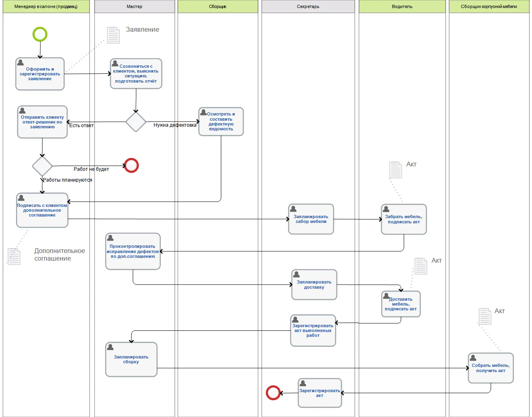Click the Акт document icon above 'Забрать мебель'

click(396, 170)
